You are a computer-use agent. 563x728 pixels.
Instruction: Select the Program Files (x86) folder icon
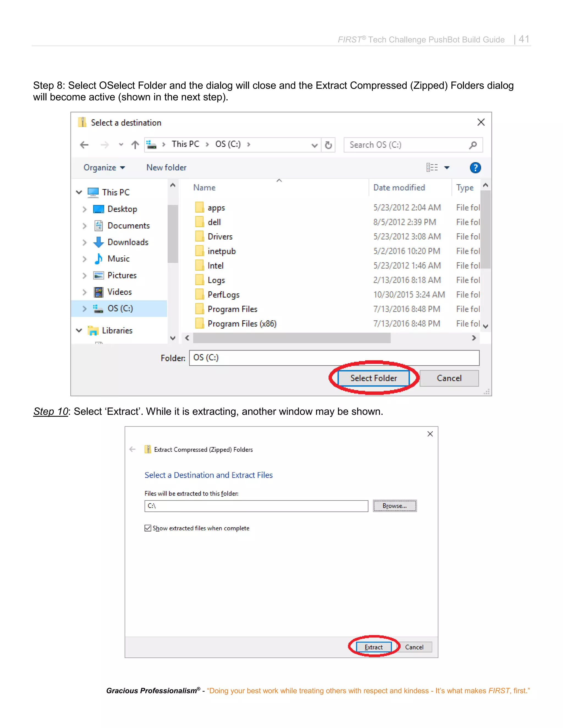[x=200, y=323]
